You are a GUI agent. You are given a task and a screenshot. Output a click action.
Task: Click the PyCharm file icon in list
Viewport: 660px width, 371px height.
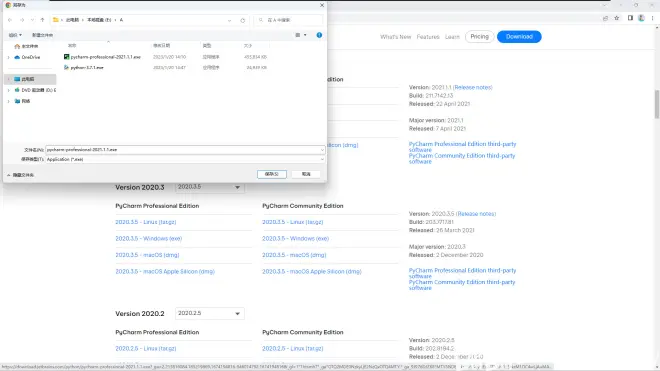[67, 57]
